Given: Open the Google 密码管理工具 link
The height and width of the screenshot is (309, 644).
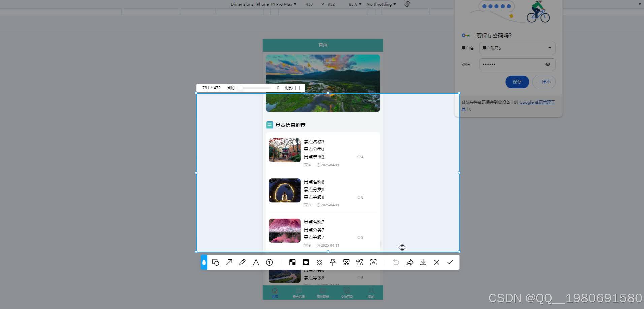Looking at the screenshot, I should coord(537,102).
